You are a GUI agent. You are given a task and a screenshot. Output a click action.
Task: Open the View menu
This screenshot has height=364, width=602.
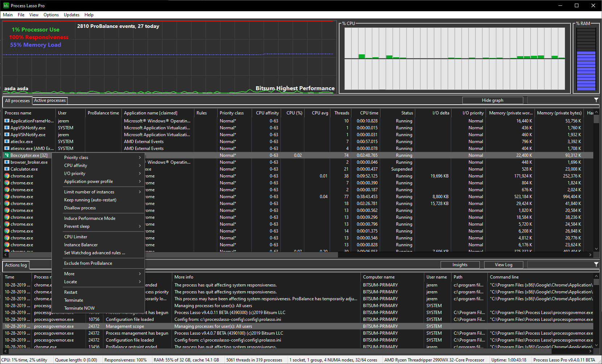click(x=34, y=15)
